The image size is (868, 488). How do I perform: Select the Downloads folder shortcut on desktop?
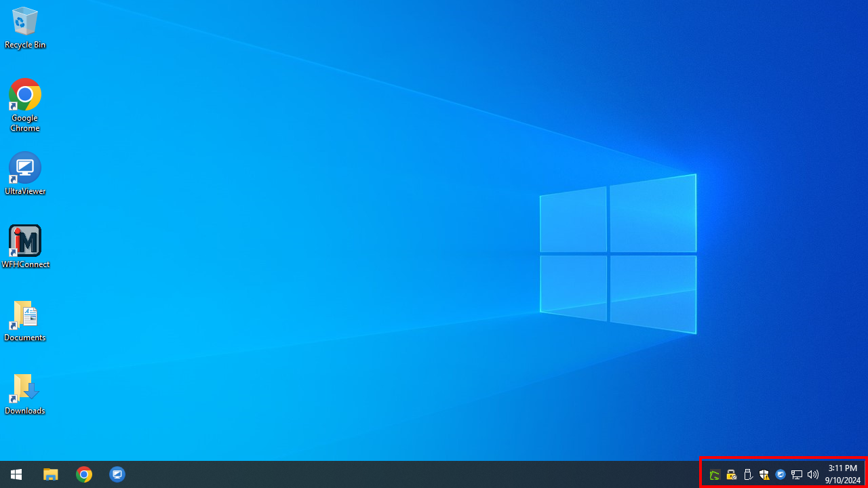click(x=25, y=394)
